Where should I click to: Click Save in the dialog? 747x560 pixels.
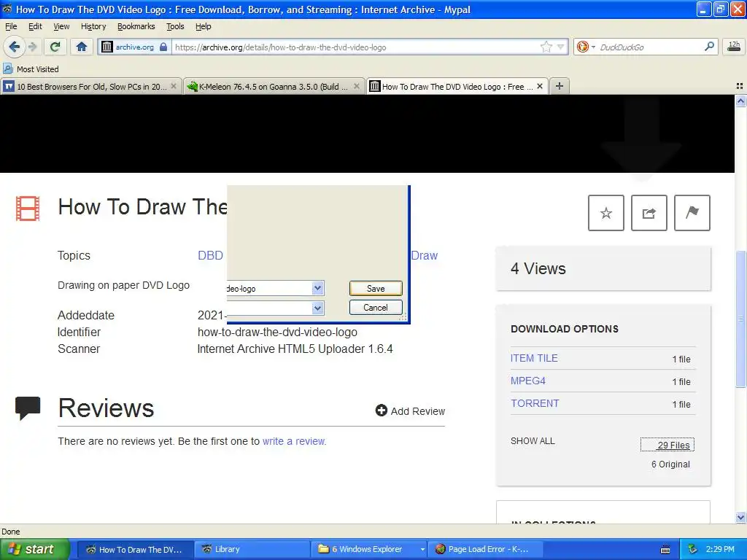point(376,289)
